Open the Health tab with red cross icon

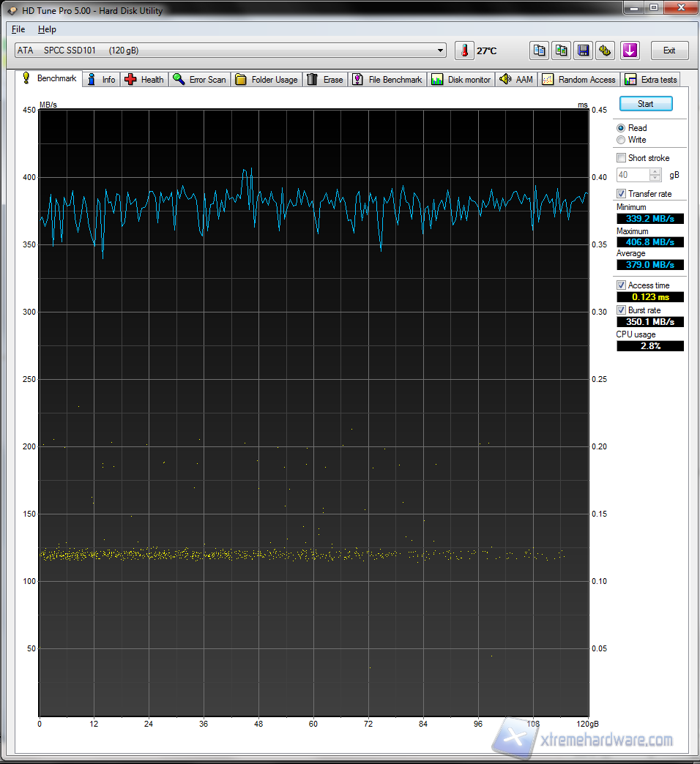point(144,80)
